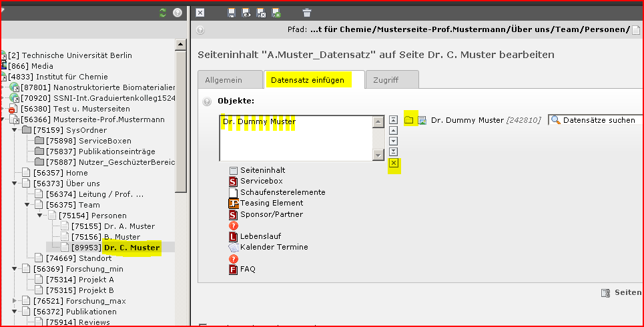
Task: Click the save and view page icon
Action: coord(246,13)
